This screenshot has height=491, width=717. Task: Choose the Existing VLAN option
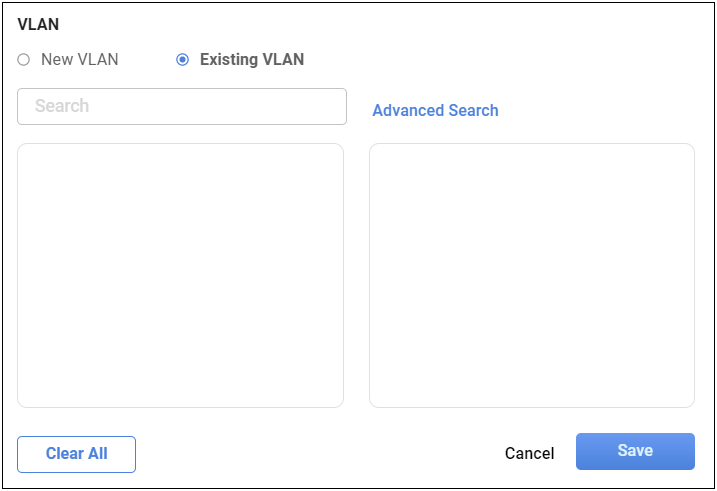(x=182, y=60)
